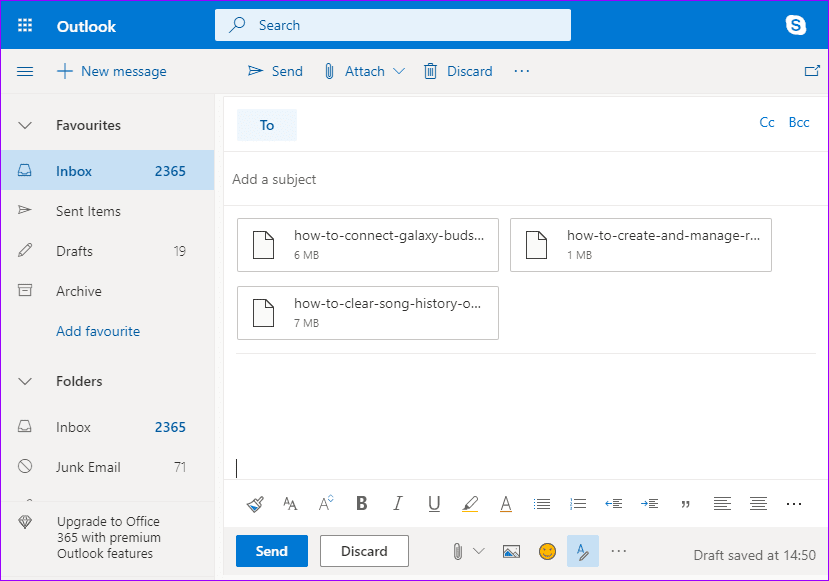Toggle Bold formatting
The height and width of the screenshot is (581, 829).
[362, 503]
